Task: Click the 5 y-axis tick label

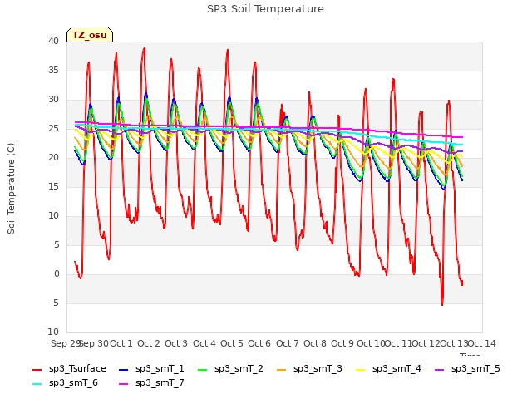Action: pyautogui.click(x=57, y=245)
